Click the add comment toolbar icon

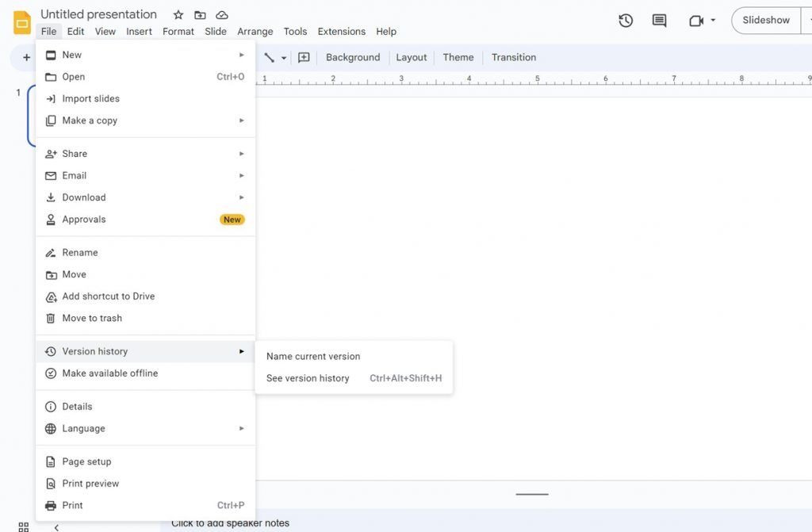(x=304, y=58)
